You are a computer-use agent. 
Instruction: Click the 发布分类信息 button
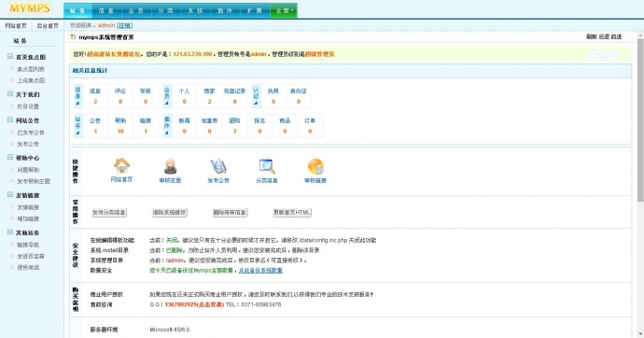point(109,212)
